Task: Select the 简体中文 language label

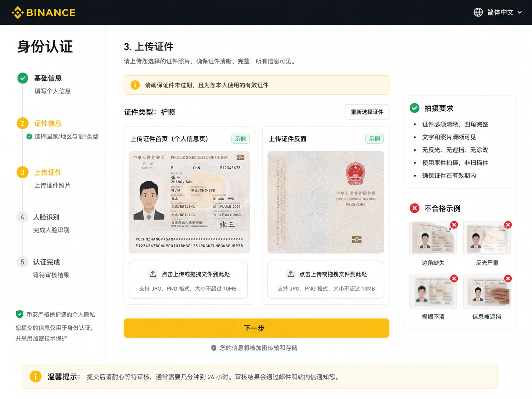Action: [x=500, y=12]
